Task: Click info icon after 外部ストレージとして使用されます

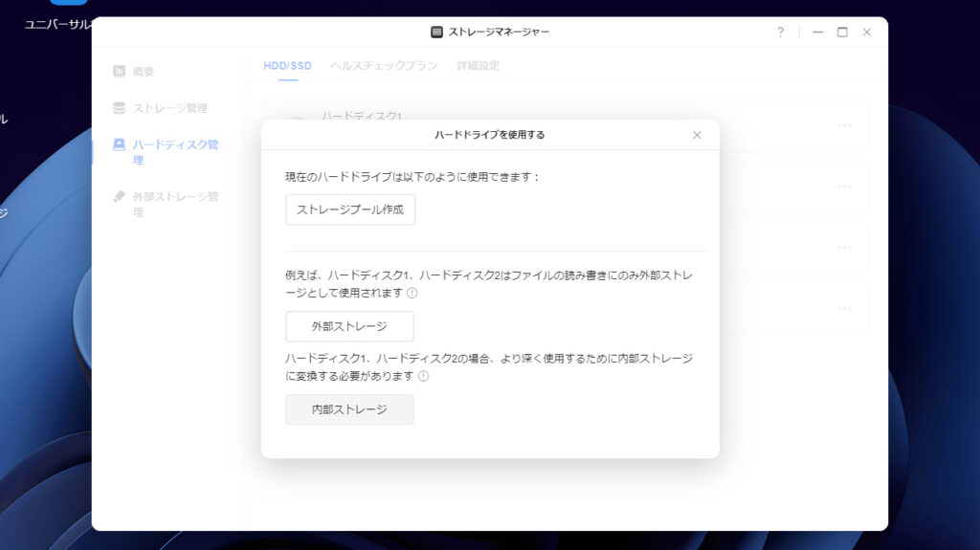Action: [x=412, y=293]
